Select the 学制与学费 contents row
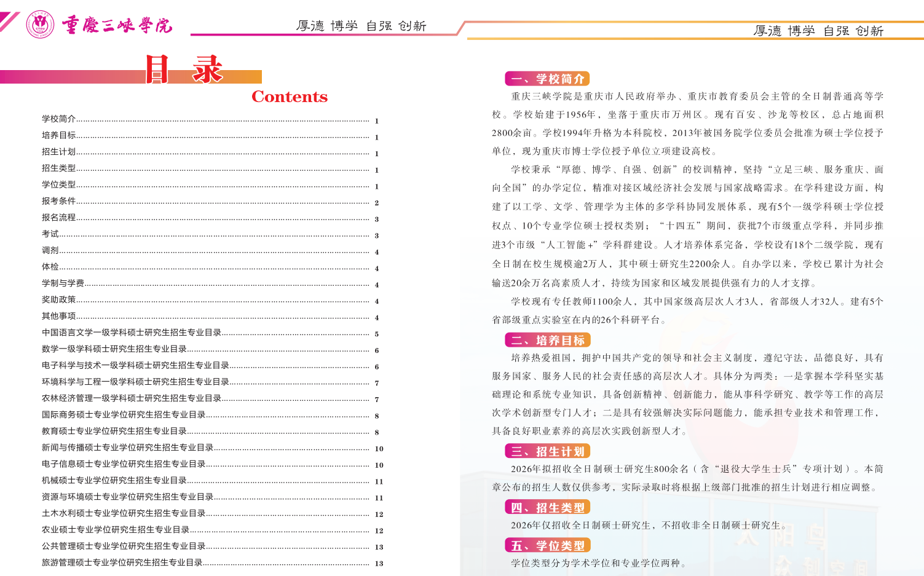Image resolution: width=924 pixels, height=576 pixels. [x=211, y=283]
